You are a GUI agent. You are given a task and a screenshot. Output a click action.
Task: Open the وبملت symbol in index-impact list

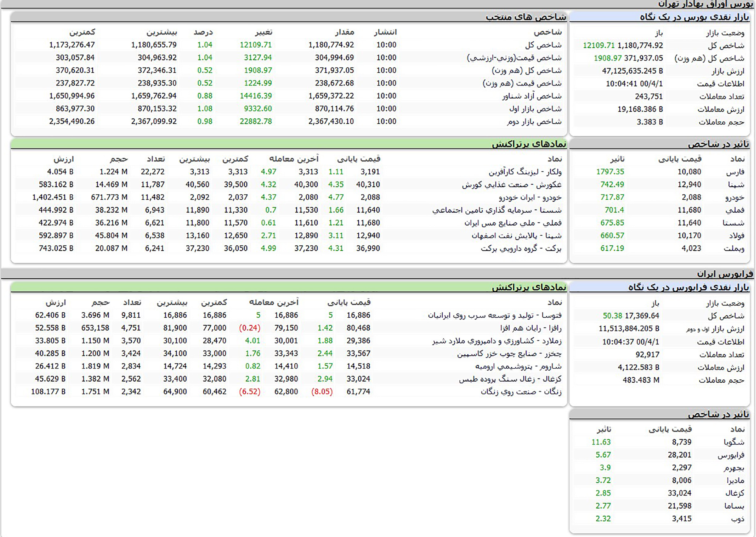pyautogui.click(x=734, y=248)
